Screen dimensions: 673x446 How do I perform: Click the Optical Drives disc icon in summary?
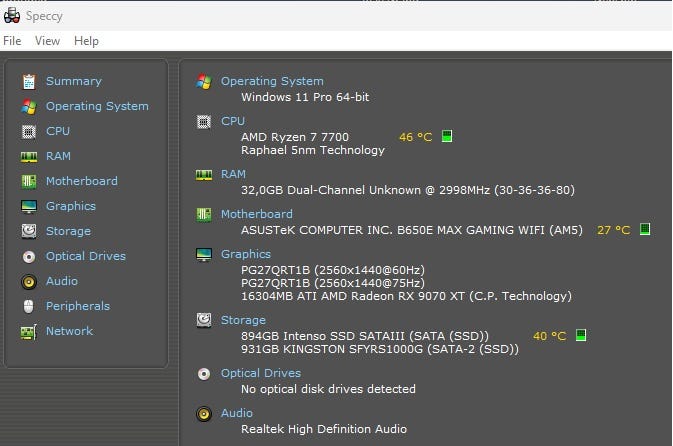[204, 374]
